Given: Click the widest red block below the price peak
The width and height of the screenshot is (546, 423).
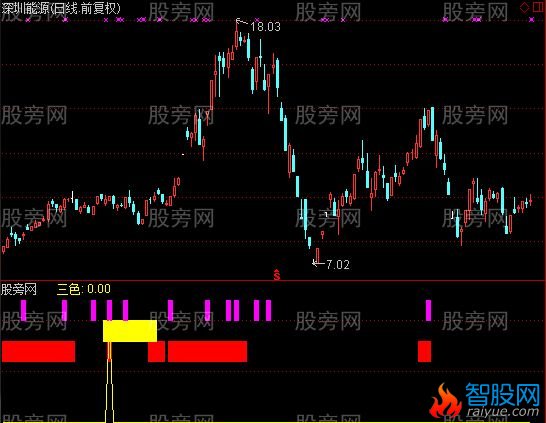Looking at the screenshot, I should [208, 352].
